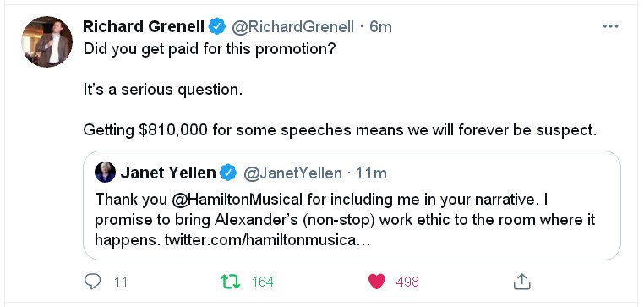The width and height of the screenshot is (644, 307).
Task: Open Richard Grenell's profile picture
Action: point(46,41)
